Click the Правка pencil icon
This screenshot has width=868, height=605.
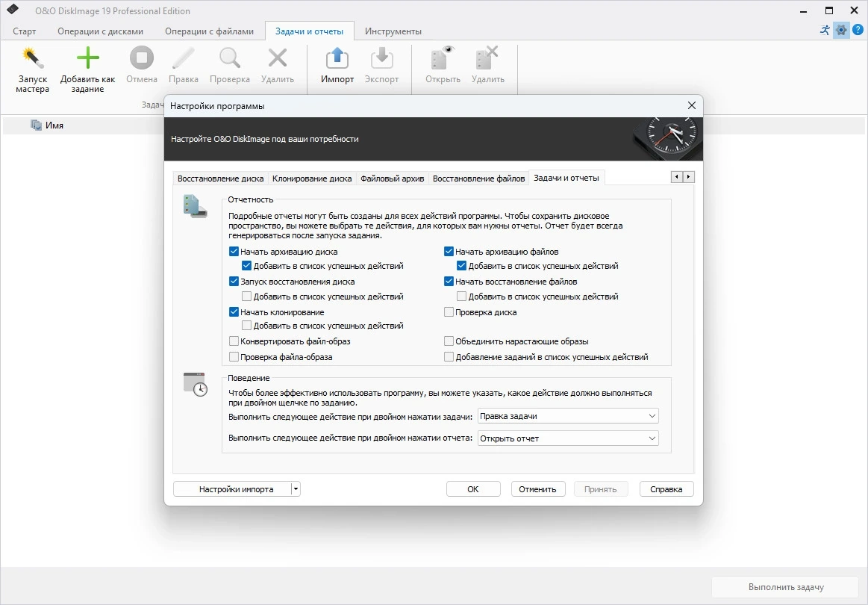[x=184, y=58]
